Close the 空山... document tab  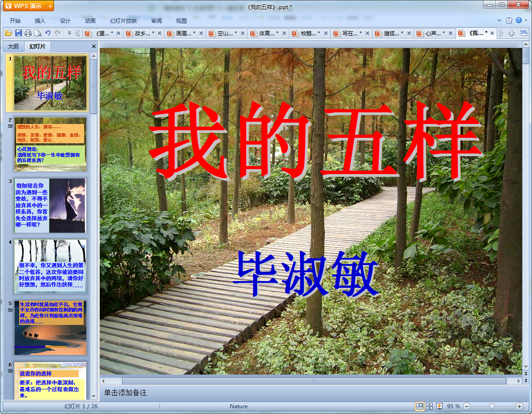(x=243, y=33)
